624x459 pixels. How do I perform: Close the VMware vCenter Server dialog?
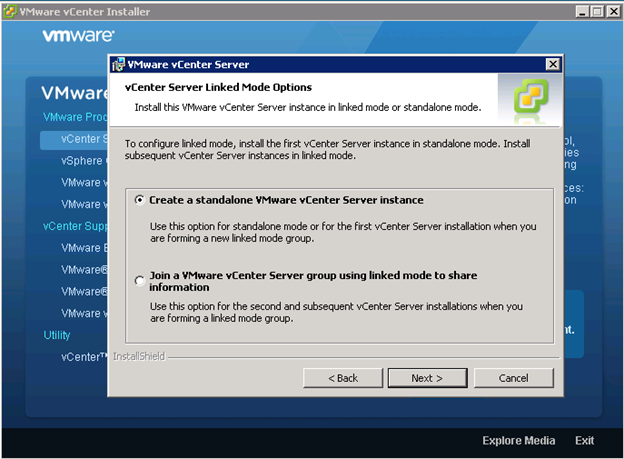(552, 64)
